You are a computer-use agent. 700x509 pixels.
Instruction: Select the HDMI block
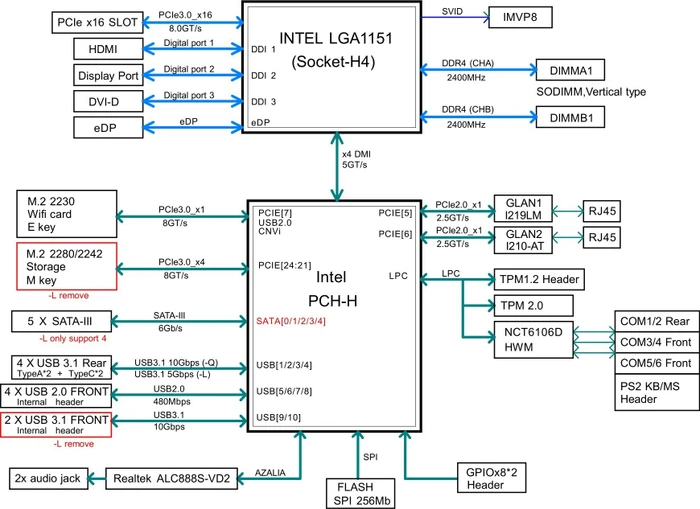pos(108,49)
